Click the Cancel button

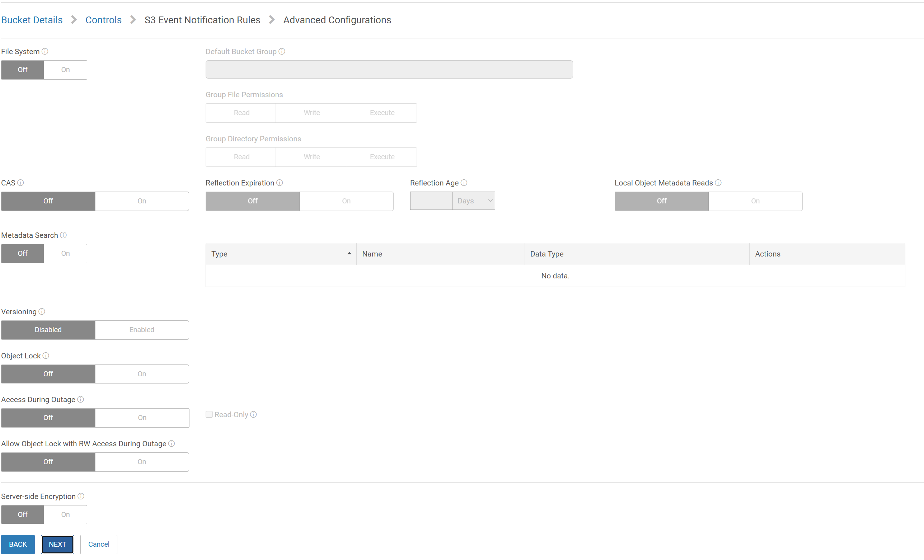pos(98,544)
